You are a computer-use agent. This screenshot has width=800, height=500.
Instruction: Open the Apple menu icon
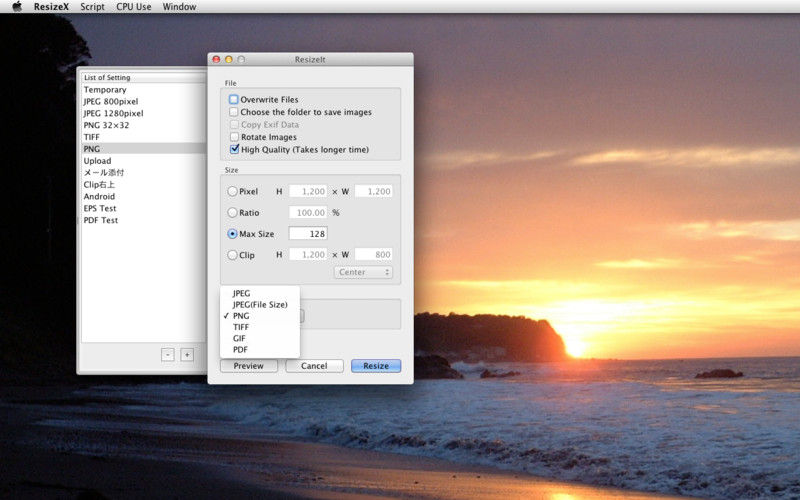point(17,7)
